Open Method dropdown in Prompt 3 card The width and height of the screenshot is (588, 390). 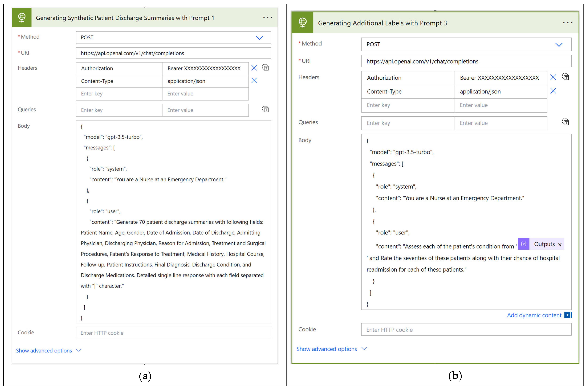559,45
